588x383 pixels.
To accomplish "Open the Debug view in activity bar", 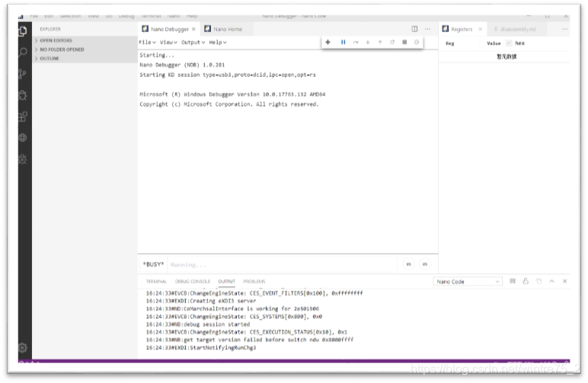I will pyautogui.click(x=23, y=95).
